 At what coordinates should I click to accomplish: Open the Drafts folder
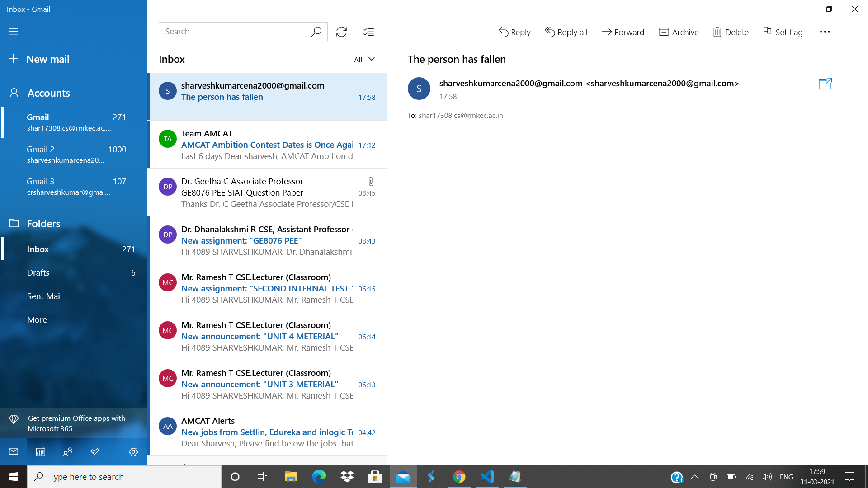pos(38,272)
